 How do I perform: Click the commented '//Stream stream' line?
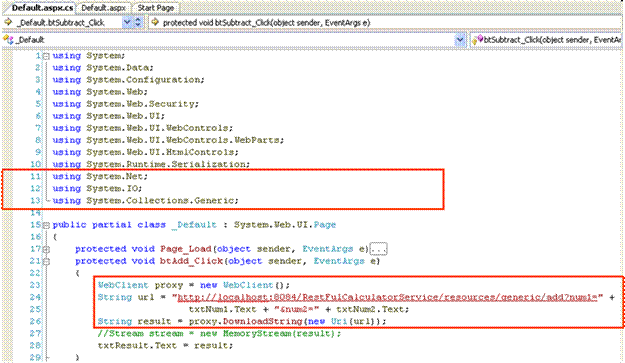[220, 334]
